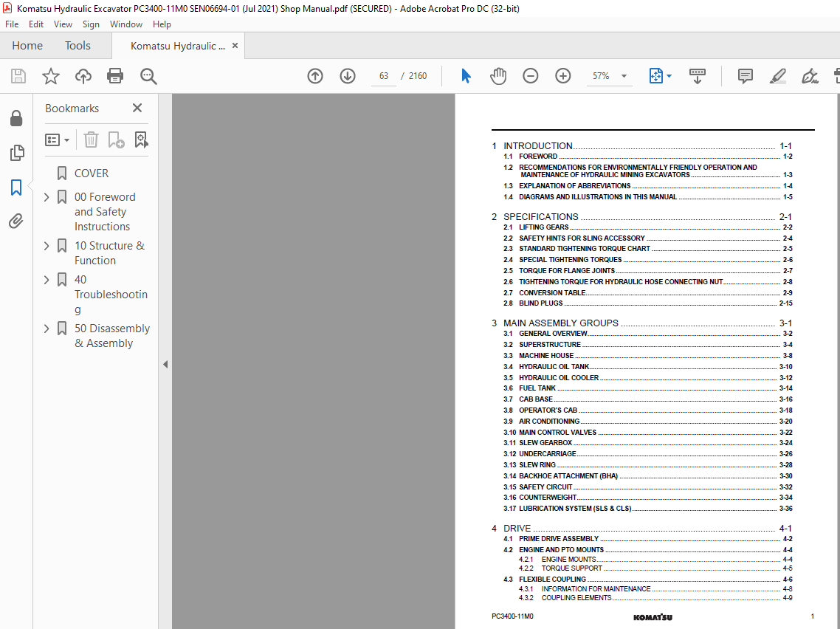This screenshot has height=629, width=840.
Task: Select the arrow Selection tool
Action: click(x=466, y=76)
